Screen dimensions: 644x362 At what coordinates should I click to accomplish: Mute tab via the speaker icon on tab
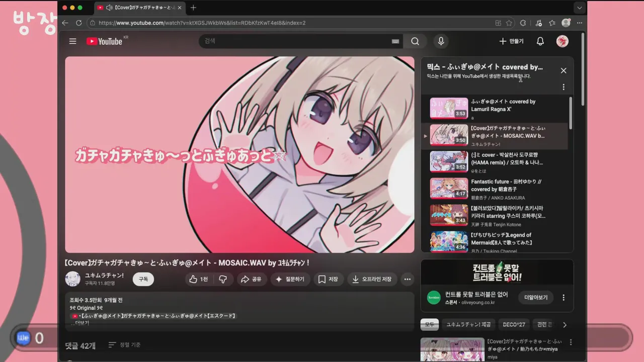coord(109,8)
